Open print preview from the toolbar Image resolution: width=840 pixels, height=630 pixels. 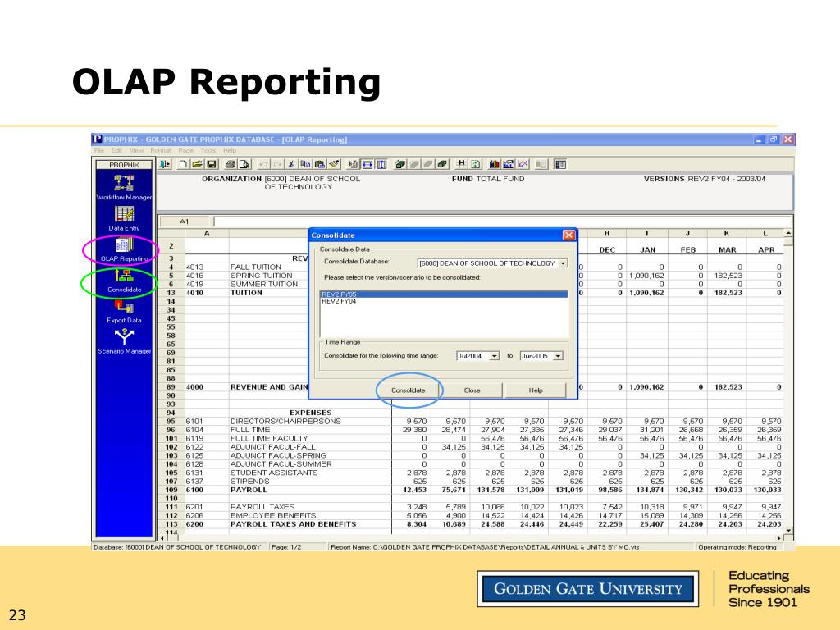[x=244, y=164]
